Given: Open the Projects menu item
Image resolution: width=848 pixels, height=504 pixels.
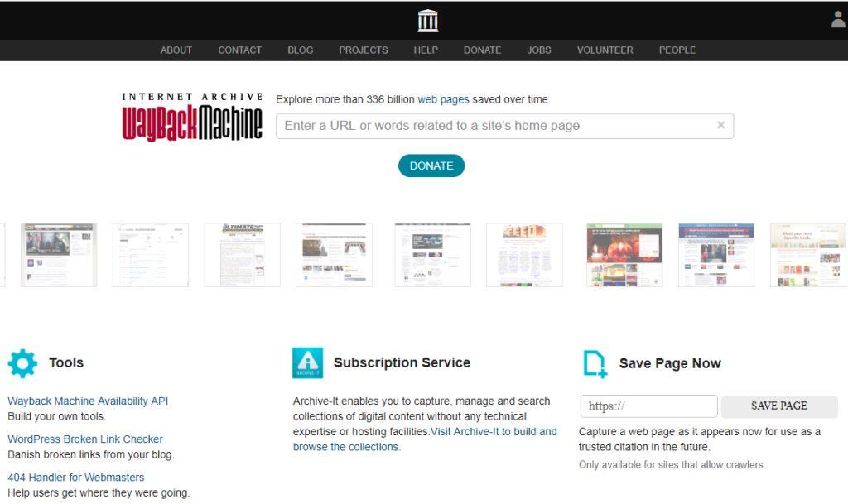Looking at the screenshot, I should coord(363,50).
